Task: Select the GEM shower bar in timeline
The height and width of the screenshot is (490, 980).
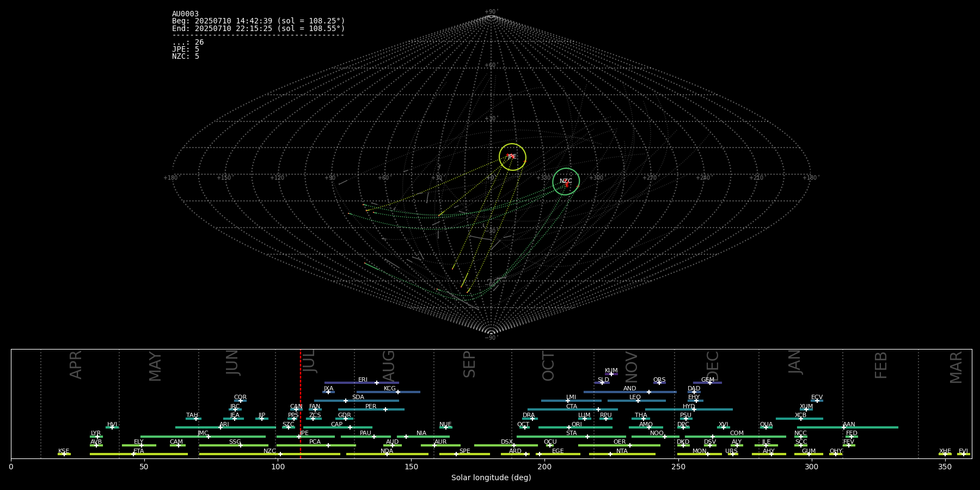Action: click(x=707, y=383)
